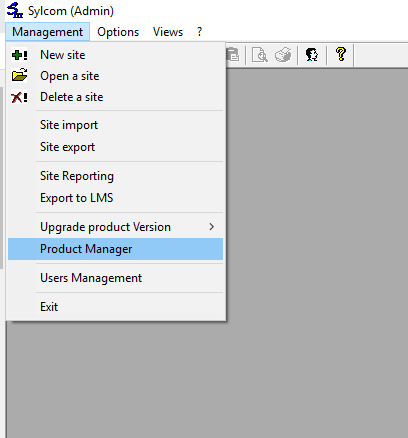The width and height of the screenshot is (408, 438).
Task: Expand the Upgrade product Version submenu arrow
Action: (212, 227)
